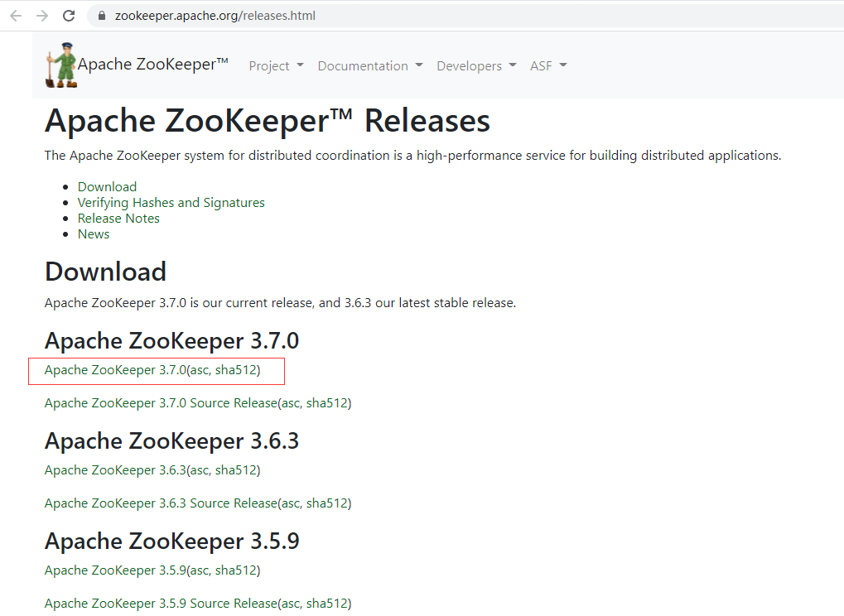Click the browser back arrow icon
844x616 pixels.
[x=16, y=16]
